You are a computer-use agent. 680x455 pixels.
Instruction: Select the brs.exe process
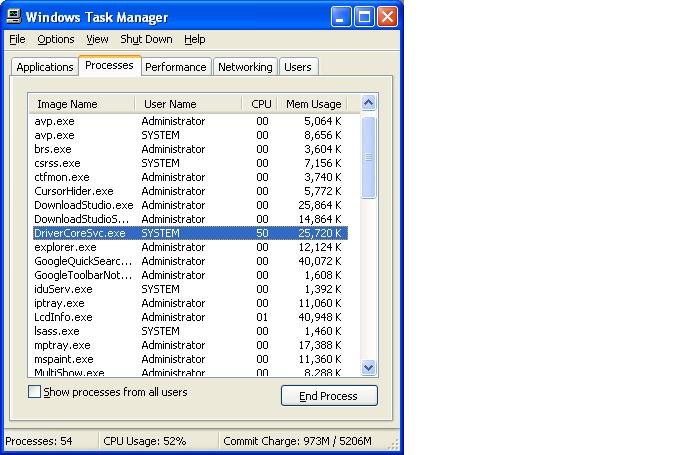coord(190,149)
